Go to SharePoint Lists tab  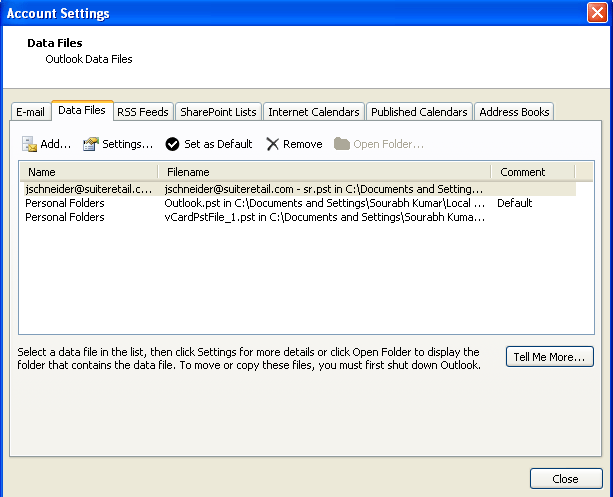click(x=218, y=112)
